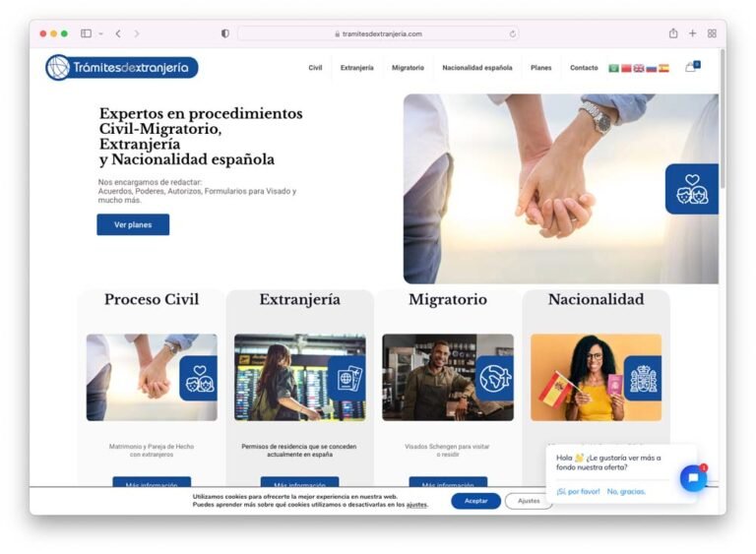The height and width of the screenshot is (554, 756).
Task: Click the Ver planes button
Action: (133, 224)
